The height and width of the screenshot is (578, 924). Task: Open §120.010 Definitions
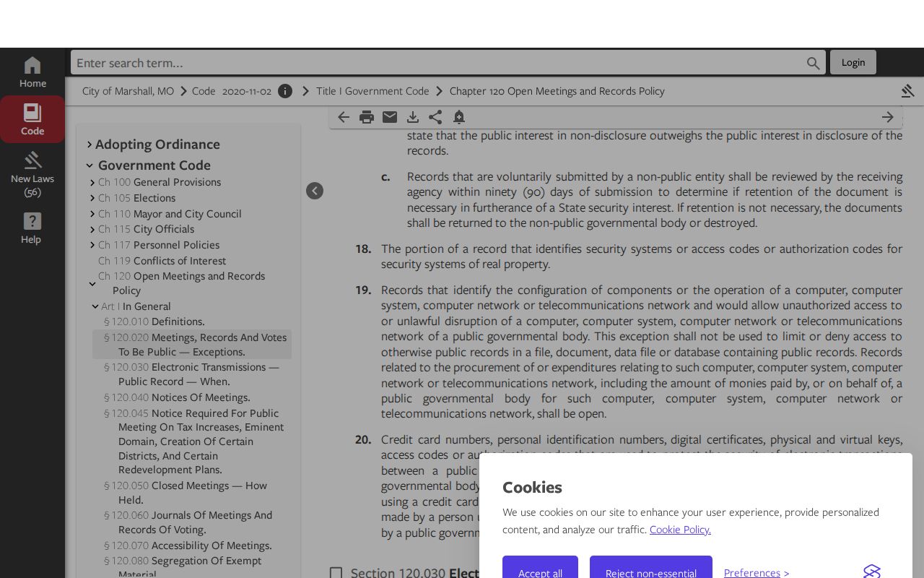click(154, 322)
